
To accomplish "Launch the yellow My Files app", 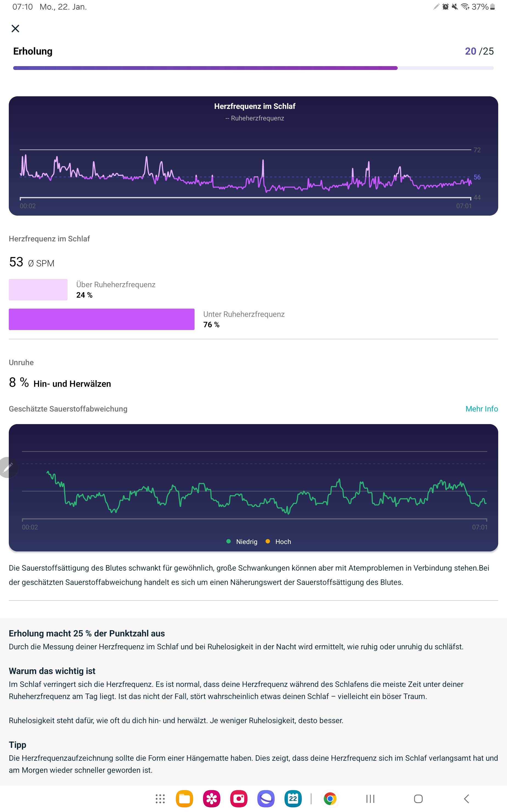I will [x=184, y=799].
